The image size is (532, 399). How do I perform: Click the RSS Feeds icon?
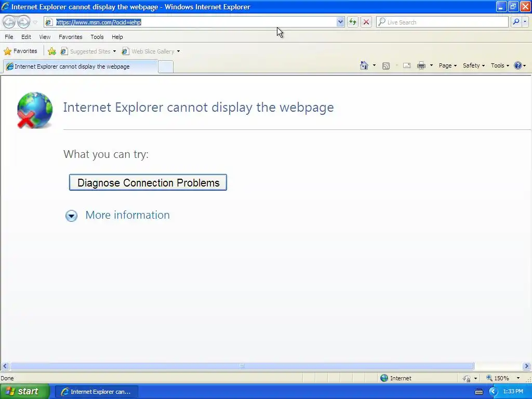coord(386,66)
